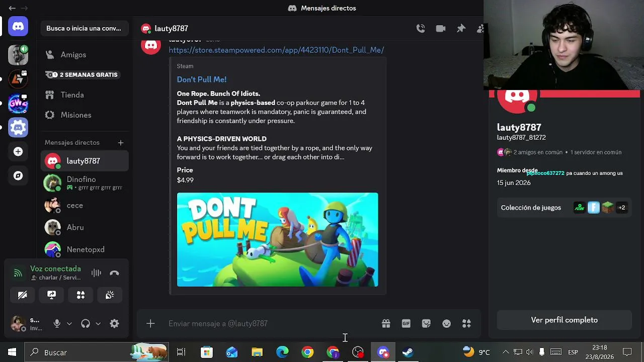Open system volume control in tray
Screen dimensions: 644x362
click(x=529, y=352)
